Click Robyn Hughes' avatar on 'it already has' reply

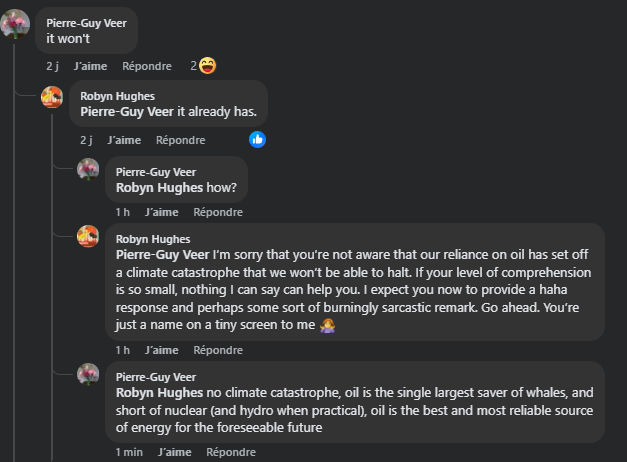pyautogui.click(x=52, y=97)
